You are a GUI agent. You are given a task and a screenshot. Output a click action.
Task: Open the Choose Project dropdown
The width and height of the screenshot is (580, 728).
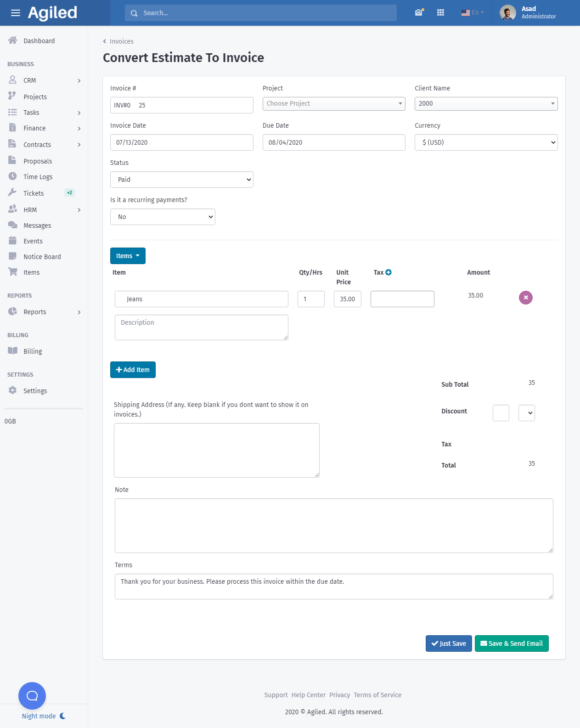pos(334,104)
